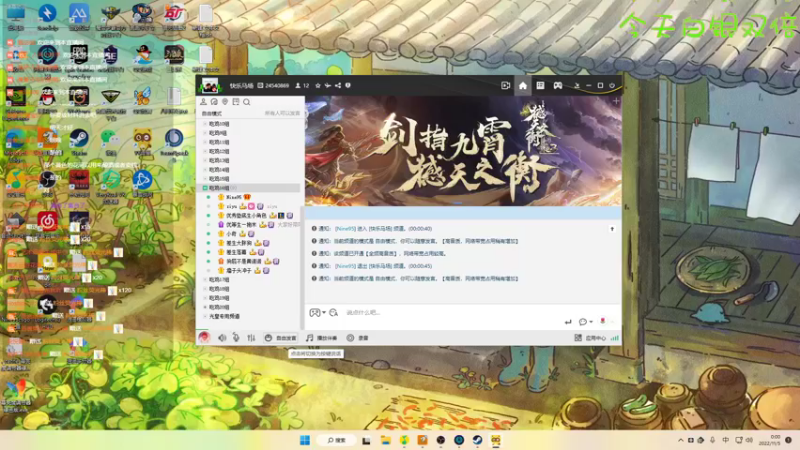Click the [Nine95] link in the 00:00:45 notice
Screen dimensions: 800x450
(345, 266)
